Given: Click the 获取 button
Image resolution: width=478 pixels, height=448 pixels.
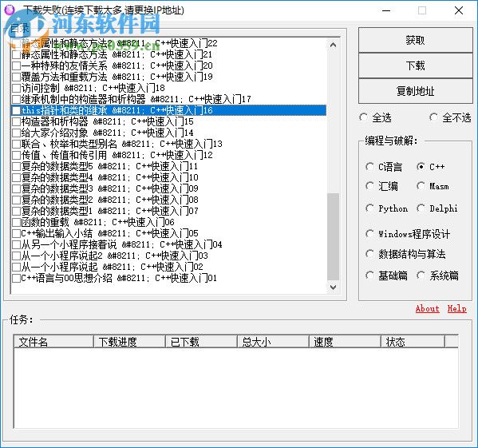Looking at the screenshot, I should 415,40.
